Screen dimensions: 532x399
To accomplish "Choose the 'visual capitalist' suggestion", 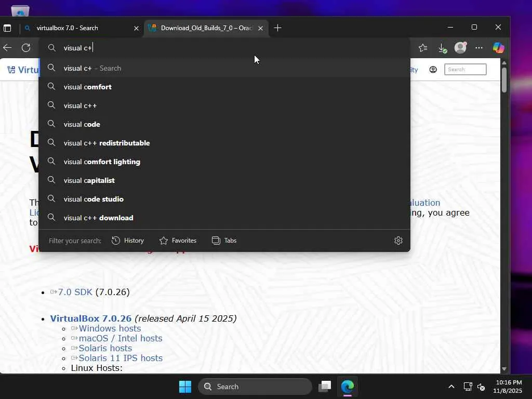I will tap(224, 180).
